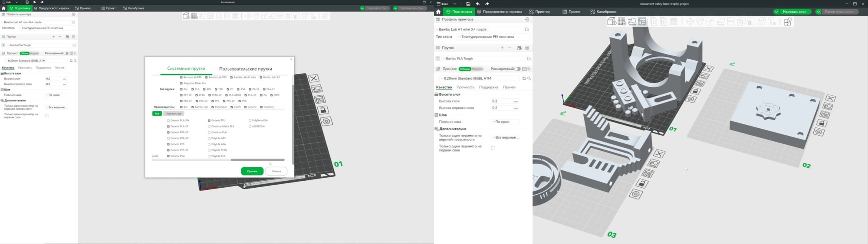Click Save disk icon in right window title bar

(x=468, y=3)
